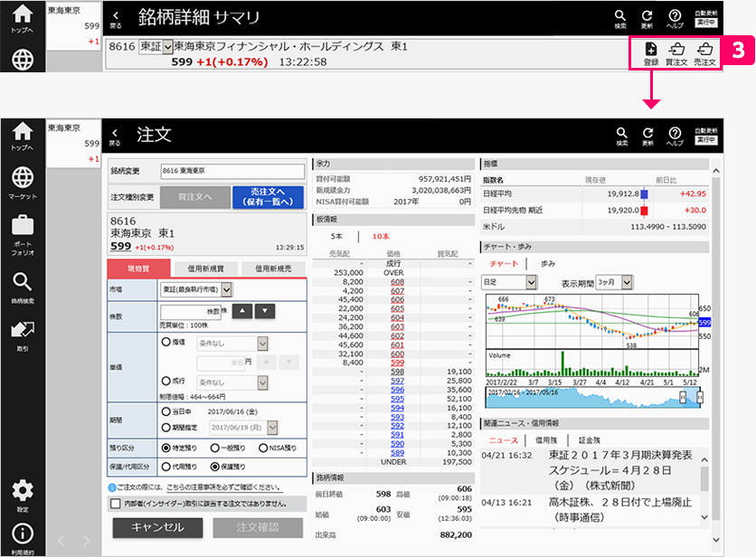
Task: Select 特定預り radio button
Action: [x=165, y=448]
